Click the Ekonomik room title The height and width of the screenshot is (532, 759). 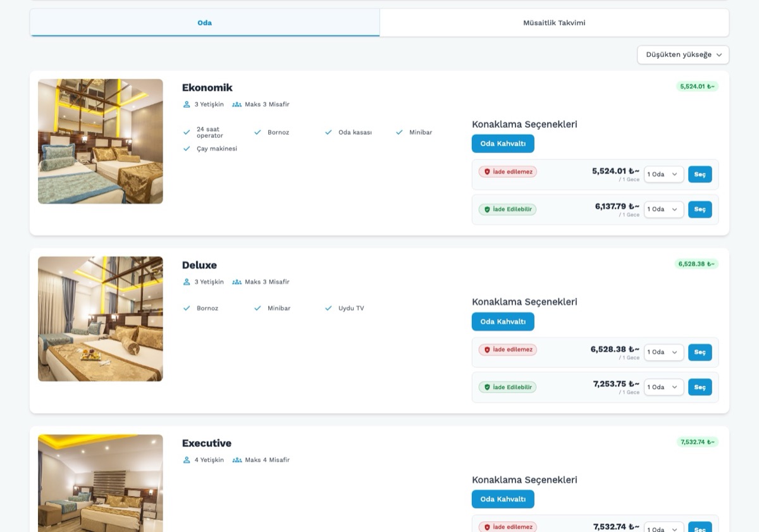click(207, 88)
